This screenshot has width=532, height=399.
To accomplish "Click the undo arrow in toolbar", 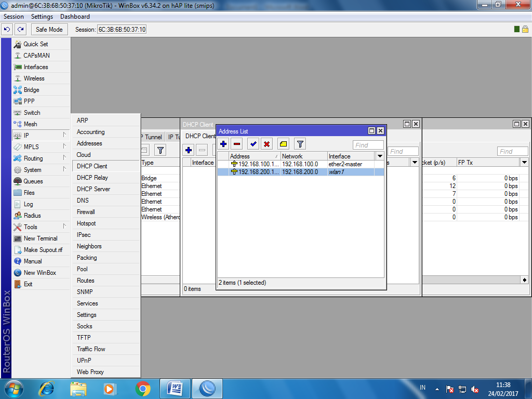I will [7, 30].
